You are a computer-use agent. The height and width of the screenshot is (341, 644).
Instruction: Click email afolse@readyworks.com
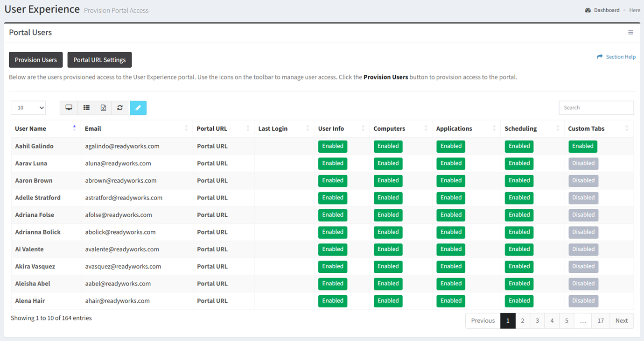coord(119,215)
